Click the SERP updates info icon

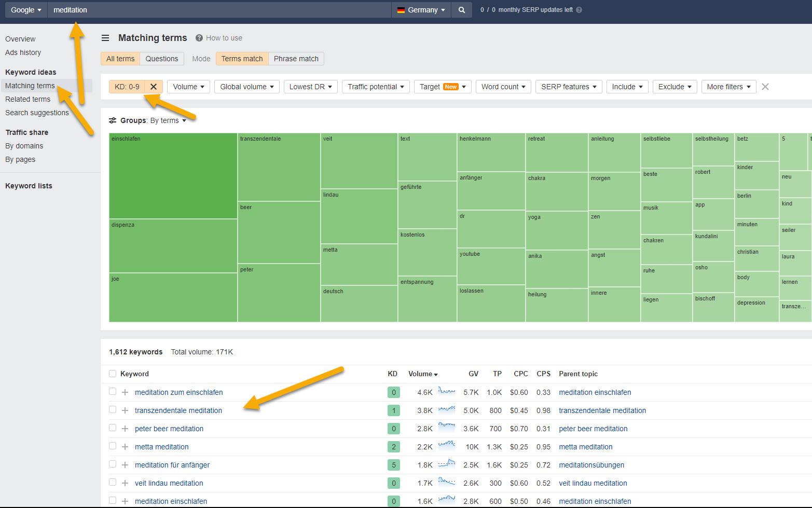579,10
